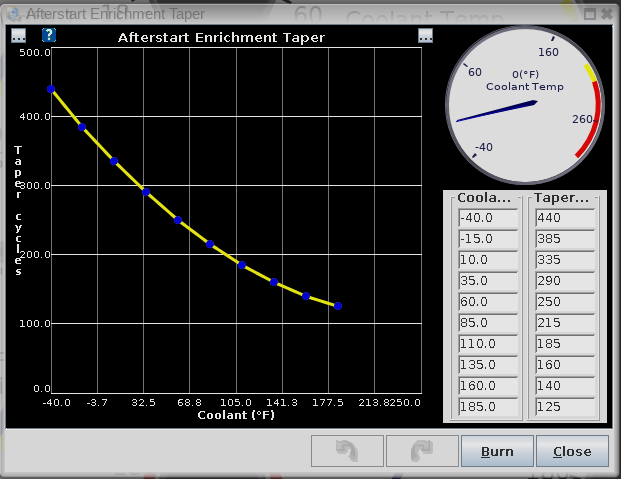This screenshot has width=621, height=479.
Task: Click the taper cell containing 125
Action: pyautogui.click(x=564, y=408)
